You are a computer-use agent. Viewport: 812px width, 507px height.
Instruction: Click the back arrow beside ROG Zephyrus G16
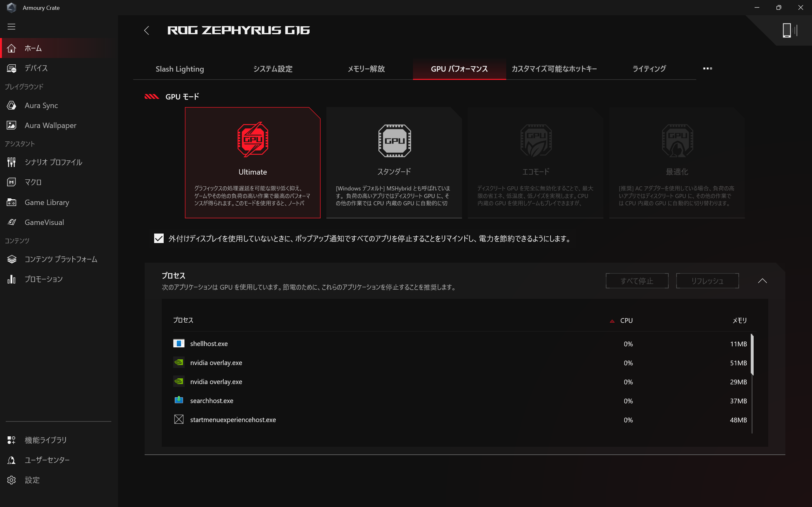click(x=147, y=30)
